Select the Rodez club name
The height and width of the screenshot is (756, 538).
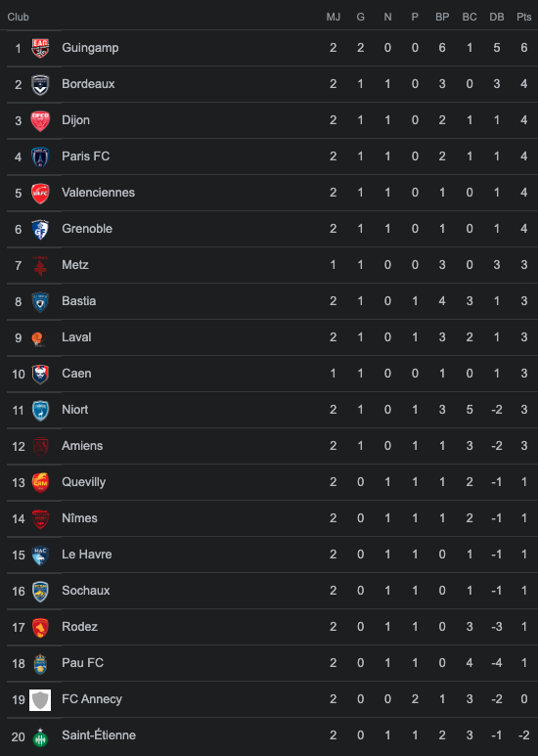(80, 626)
